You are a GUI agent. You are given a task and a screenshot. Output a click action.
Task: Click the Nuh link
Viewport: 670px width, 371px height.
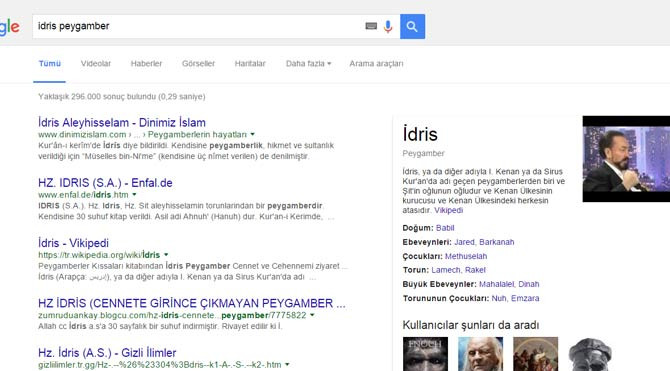pyautogui.click(x=499, y=298)
